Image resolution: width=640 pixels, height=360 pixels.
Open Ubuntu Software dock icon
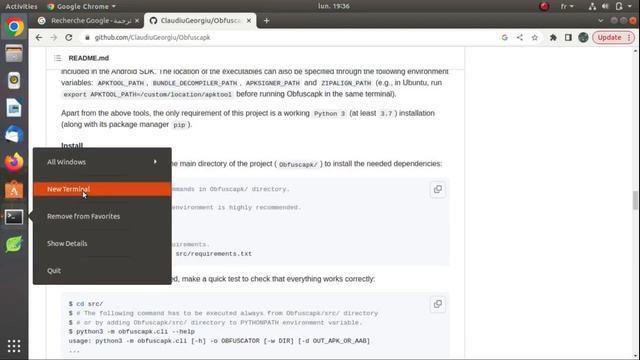click(x=14, y=189)
